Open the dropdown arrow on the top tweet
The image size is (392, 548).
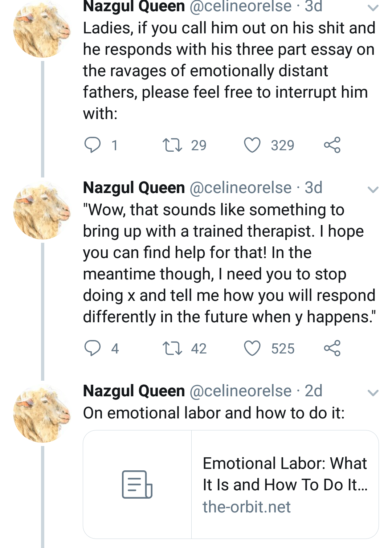coord(373,8)
